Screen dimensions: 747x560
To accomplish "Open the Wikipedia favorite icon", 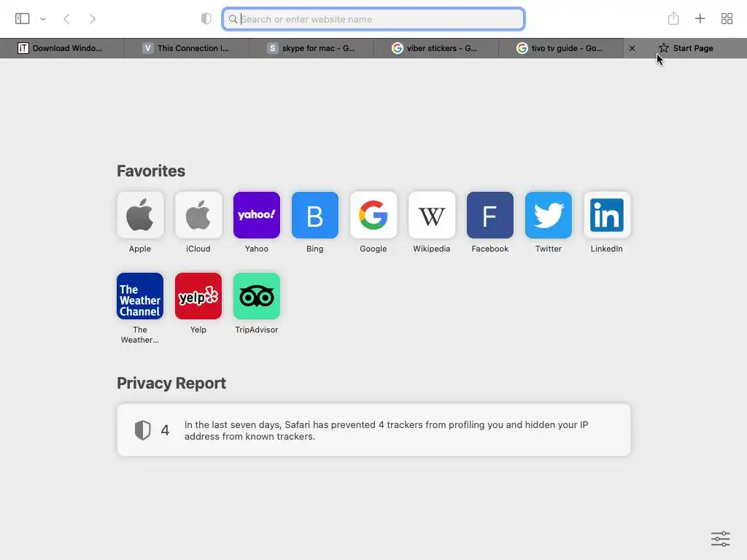I will [x=432, y=215].
